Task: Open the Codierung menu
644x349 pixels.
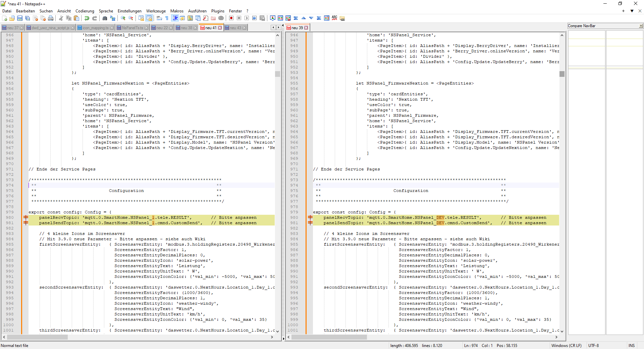Action: (85, 11)
